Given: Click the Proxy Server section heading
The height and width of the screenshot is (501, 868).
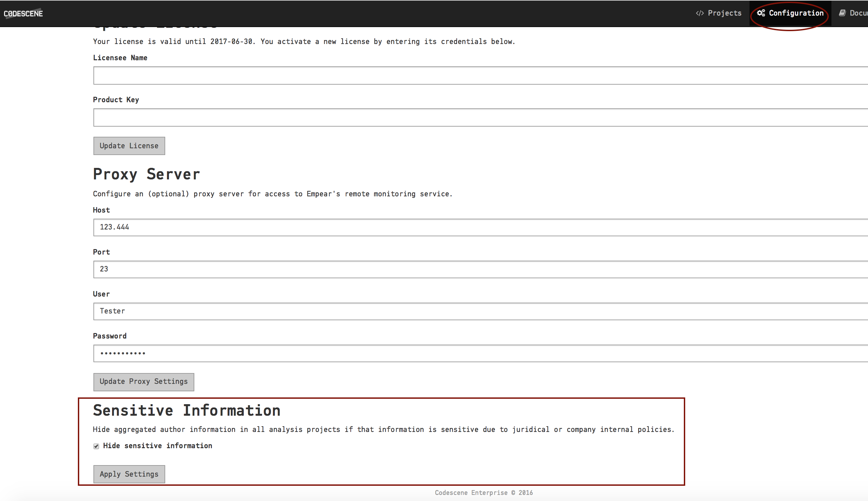Looking at the screenshot, I should pos(146,174).
